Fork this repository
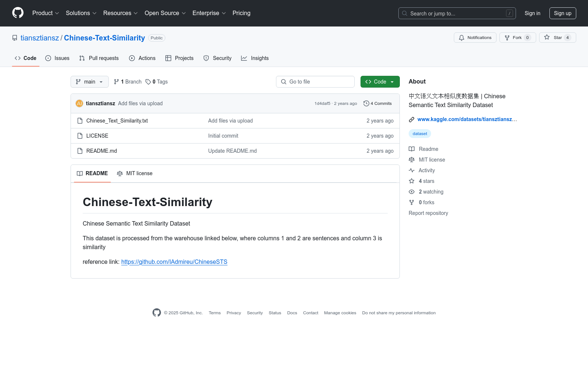 518,38
